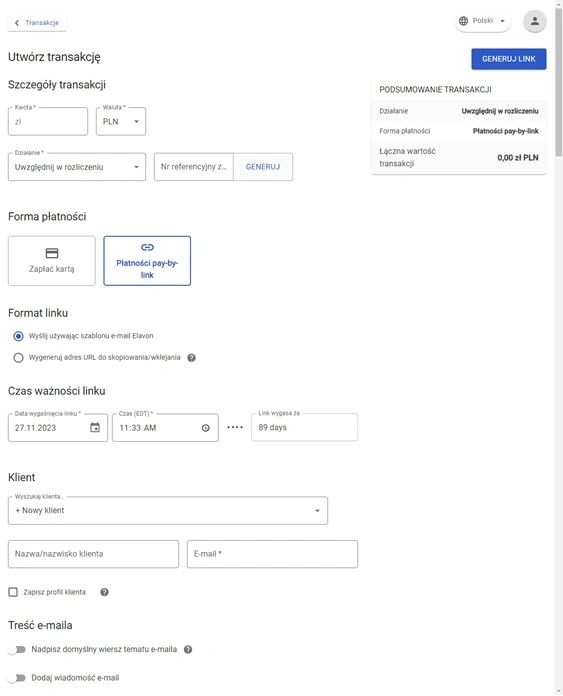Click help icon beside e-mail subject override
The width and height of the screenshot is (563, 696).
point(188,649)
